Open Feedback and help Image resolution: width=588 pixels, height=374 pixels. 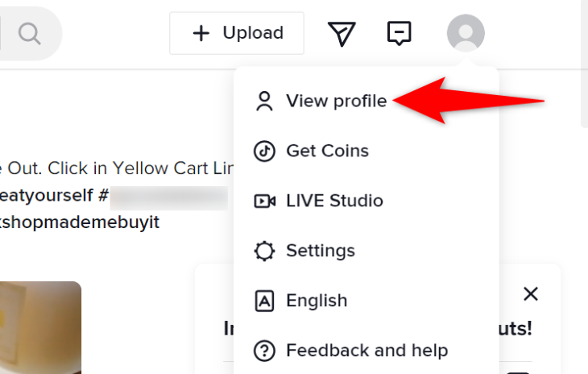tap(366, 351)
